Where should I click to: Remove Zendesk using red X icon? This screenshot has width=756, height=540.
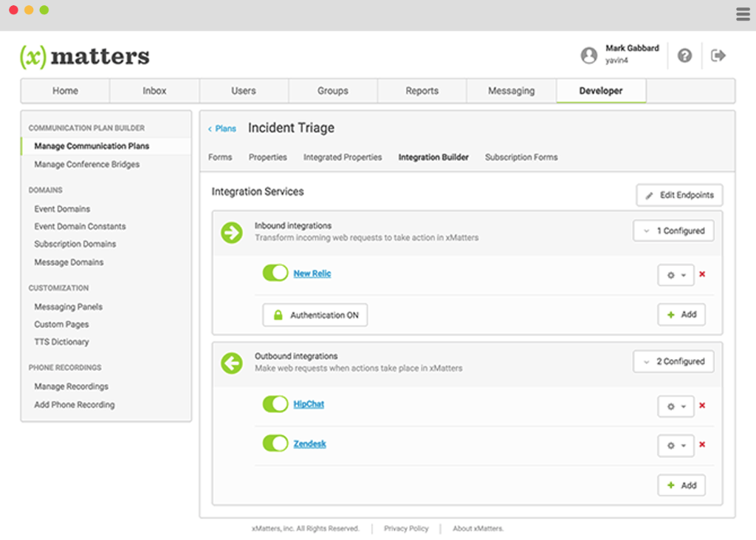[702, 445]
